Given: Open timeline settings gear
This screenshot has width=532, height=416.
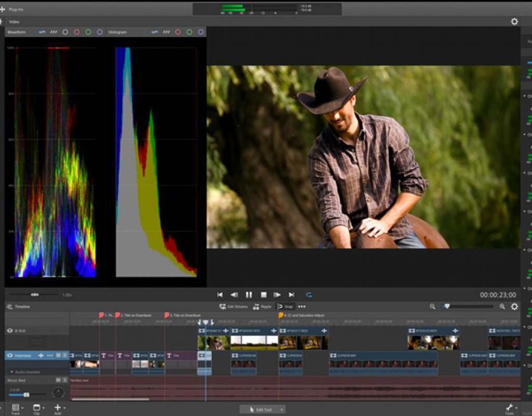Looking at the screenshot, I should [x=514, y=307].
